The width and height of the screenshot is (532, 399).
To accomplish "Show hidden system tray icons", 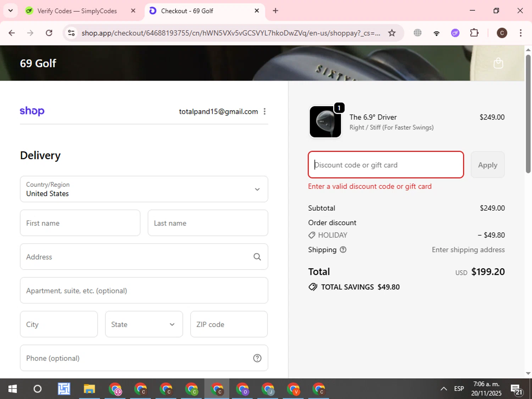I will pyautogui.click(x=443, y=389).
